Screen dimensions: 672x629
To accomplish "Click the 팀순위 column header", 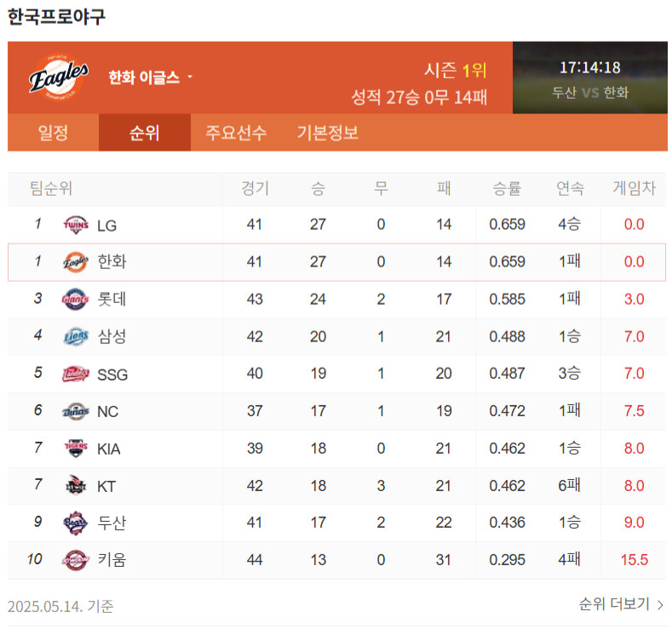I will tap(51, 188).
